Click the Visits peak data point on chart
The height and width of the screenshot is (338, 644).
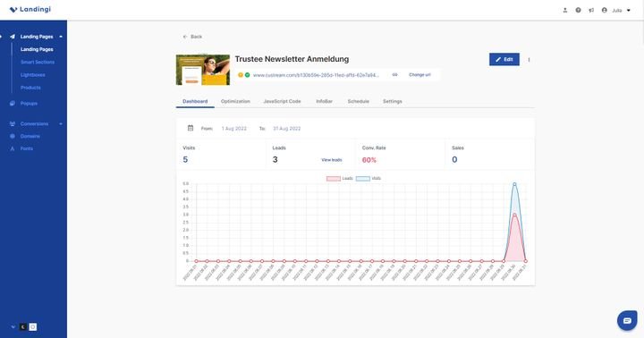(x=514, y=184)
